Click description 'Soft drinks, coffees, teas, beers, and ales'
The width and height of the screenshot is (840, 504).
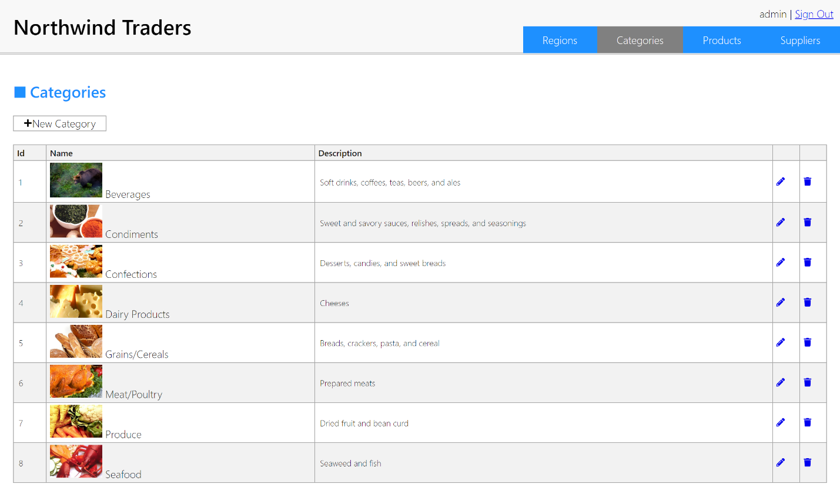pos(390,183)
